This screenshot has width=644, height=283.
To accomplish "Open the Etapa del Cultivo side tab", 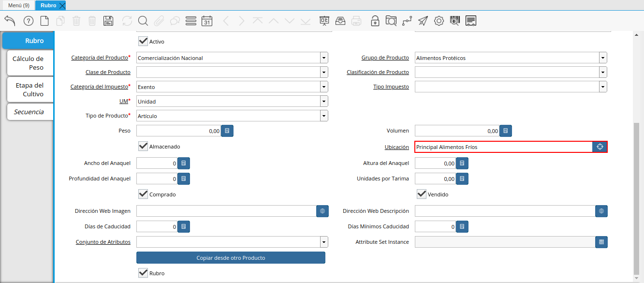I will 30,89.
